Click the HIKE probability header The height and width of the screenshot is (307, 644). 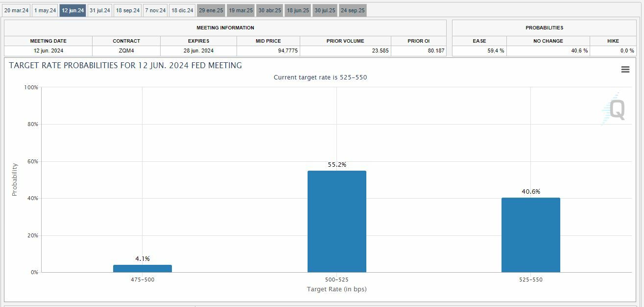[x=613, y=41]
